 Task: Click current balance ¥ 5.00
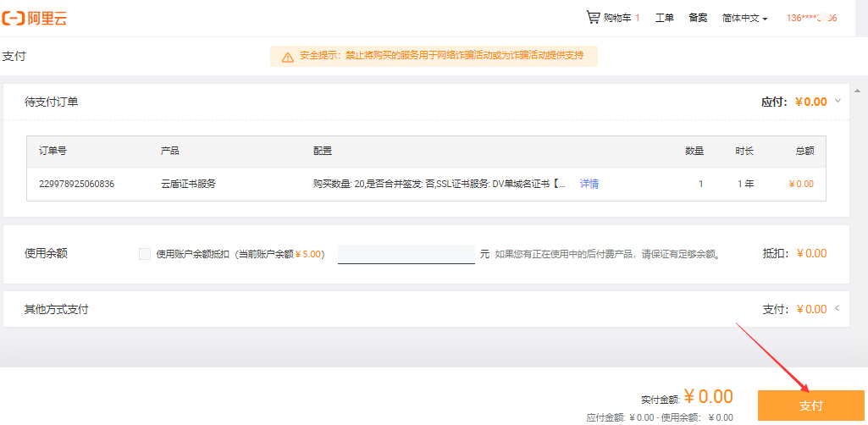tap(308, 254)
